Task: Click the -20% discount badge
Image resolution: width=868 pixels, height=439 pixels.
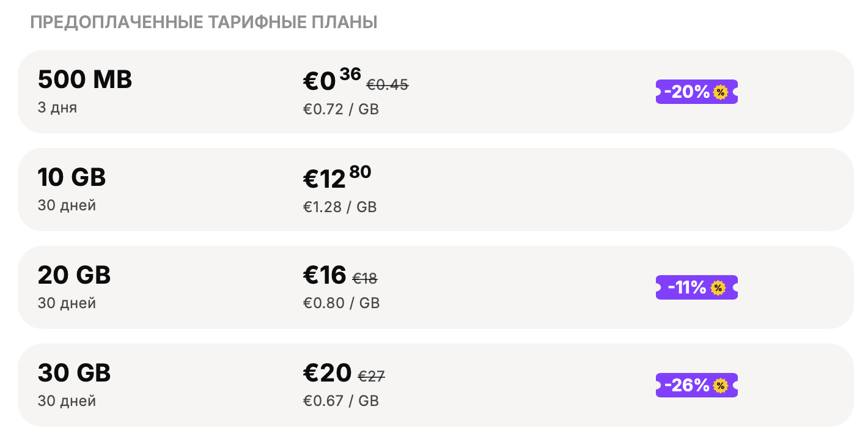Action: [x=696, y=92]
